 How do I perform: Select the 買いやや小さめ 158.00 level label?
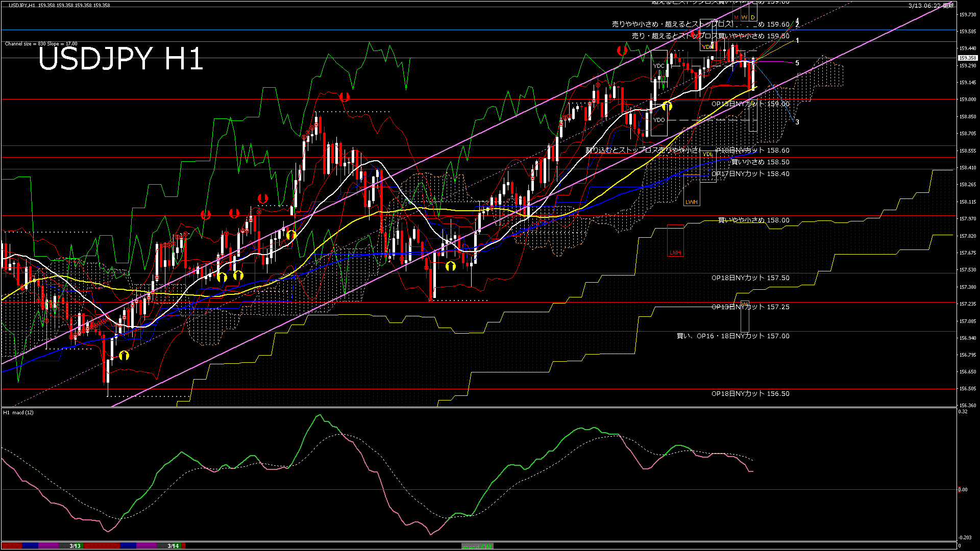coord(753,220)
